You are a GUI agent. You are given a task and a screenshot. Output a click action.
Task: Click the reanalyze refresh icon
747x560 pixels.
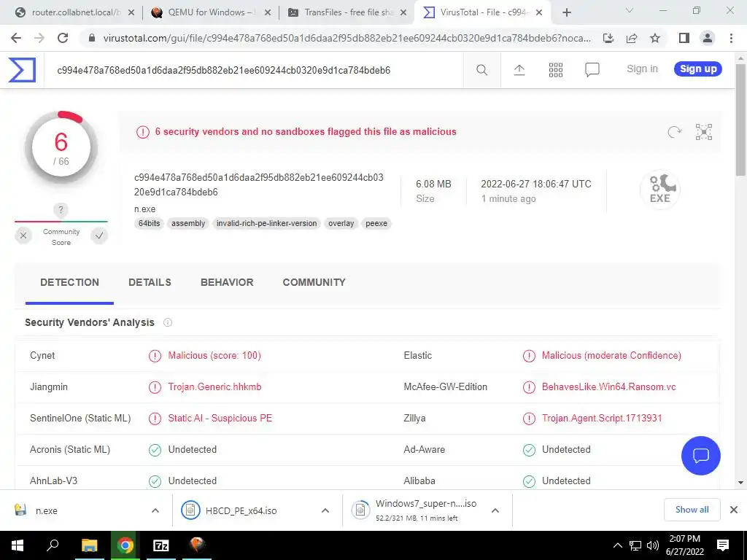coord(674,132)
